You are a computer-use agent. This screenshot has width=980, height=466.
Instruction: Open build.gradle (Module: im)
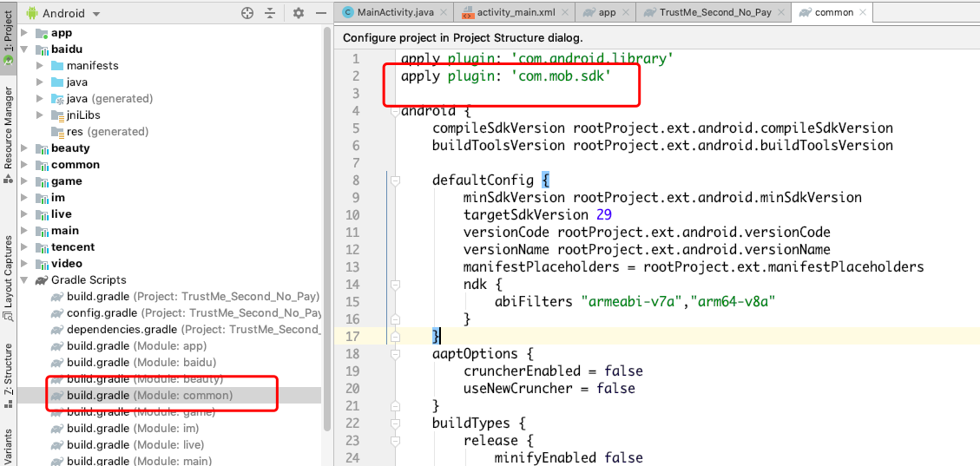133,429
